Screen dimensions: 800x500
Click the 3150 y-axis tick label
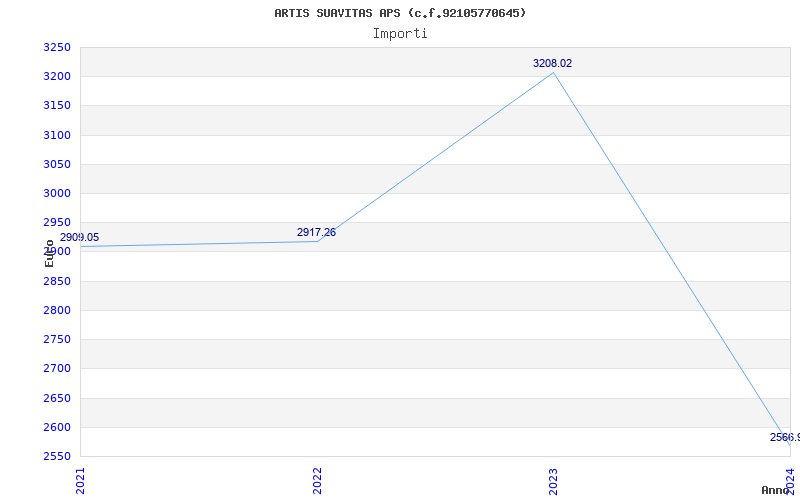pos(56,106)
